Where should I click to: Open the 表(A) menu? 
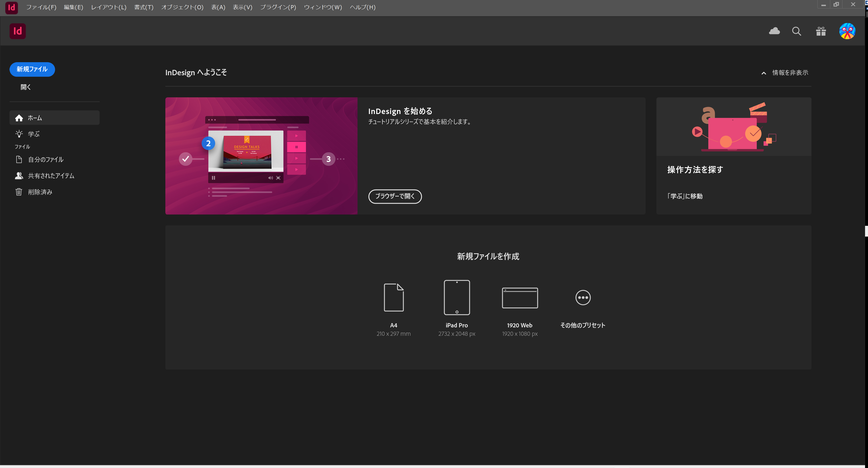pos(218,7)
